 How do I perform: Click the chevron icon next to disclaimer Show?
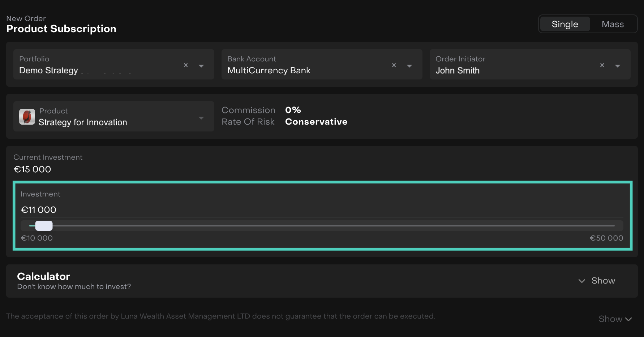coord(628,319)
